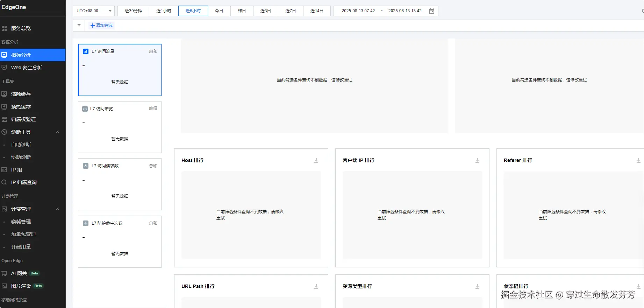Download the URL Path 排行 data
Image resolution: width=644 pixels, height=308 pixels.
[x=316, y=286]
